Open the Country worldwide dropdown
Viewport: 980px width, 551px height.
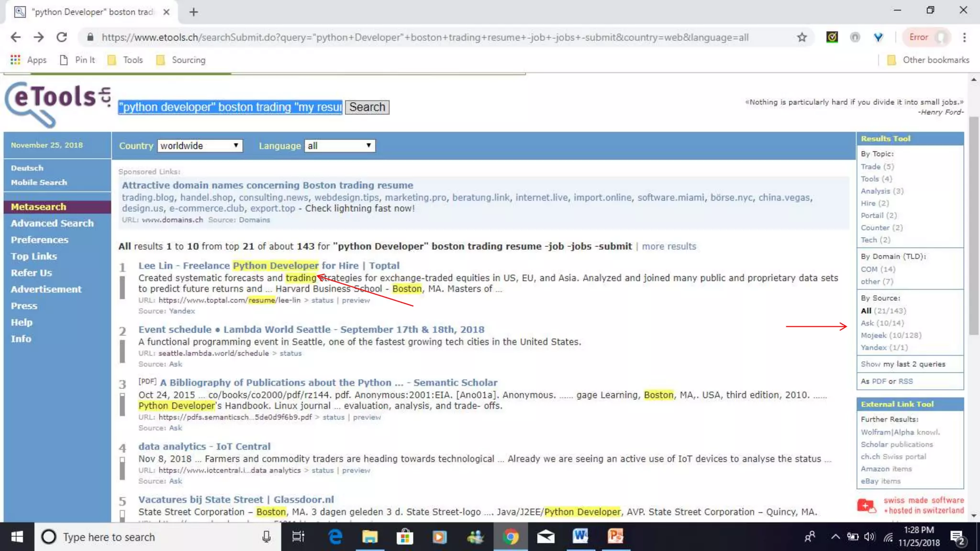200,146
